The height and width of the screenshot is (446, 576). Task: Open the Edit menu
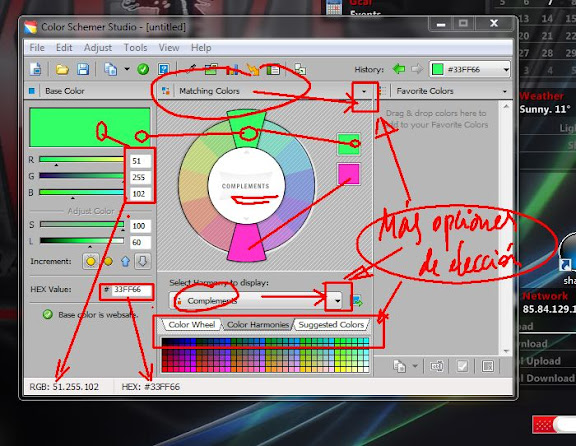[x=64, y=48]
